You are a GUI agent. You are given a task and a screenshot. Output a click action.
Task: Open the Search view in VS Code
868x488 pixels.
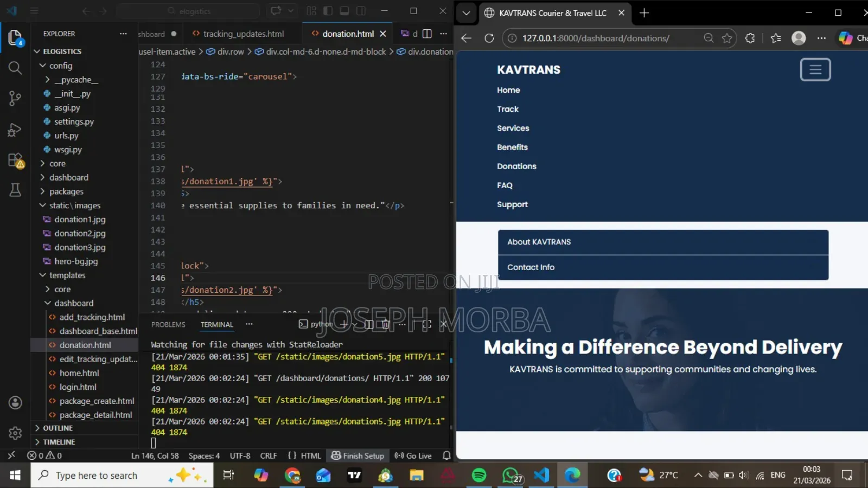[x=15, y=68]
